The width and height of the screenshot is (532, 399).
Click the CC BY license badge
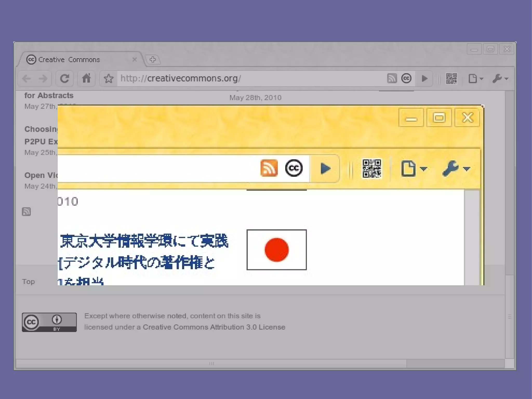tap(49, 322)
